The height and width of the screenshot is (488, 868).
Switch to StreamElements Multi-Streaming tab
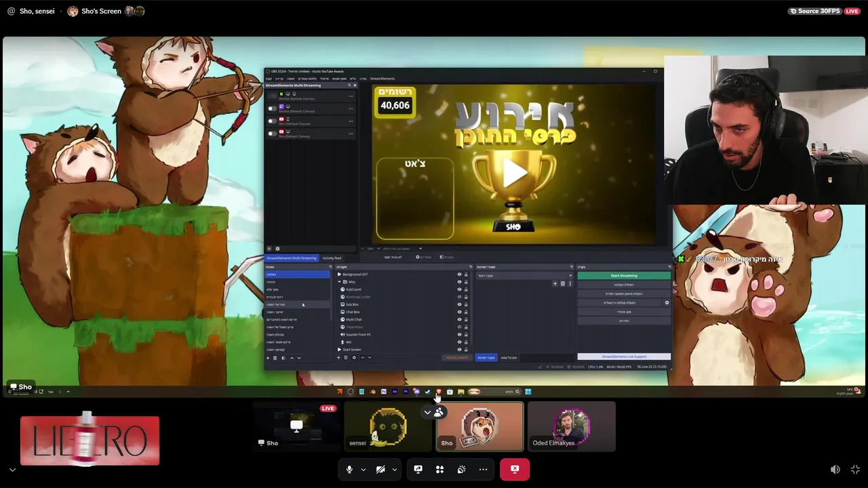pos(292,258)
